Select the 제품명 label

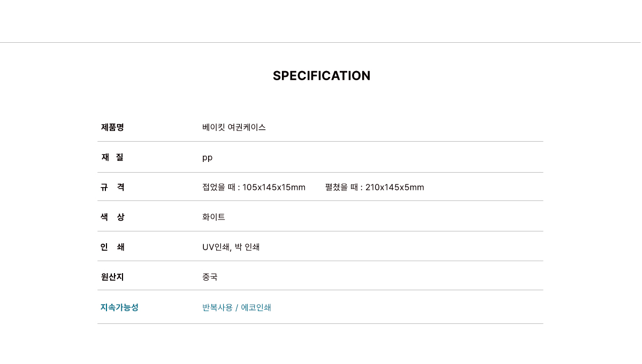(112, 127)
